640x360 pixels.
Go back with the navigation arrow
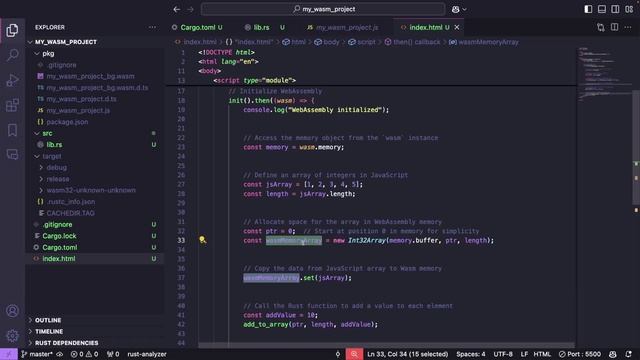(177, 9)
